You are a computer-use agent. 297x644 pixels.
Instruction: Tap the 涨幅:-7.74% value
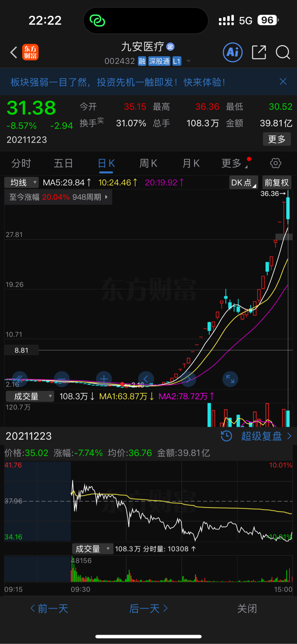pyautogui.click(x=78, y=453)
